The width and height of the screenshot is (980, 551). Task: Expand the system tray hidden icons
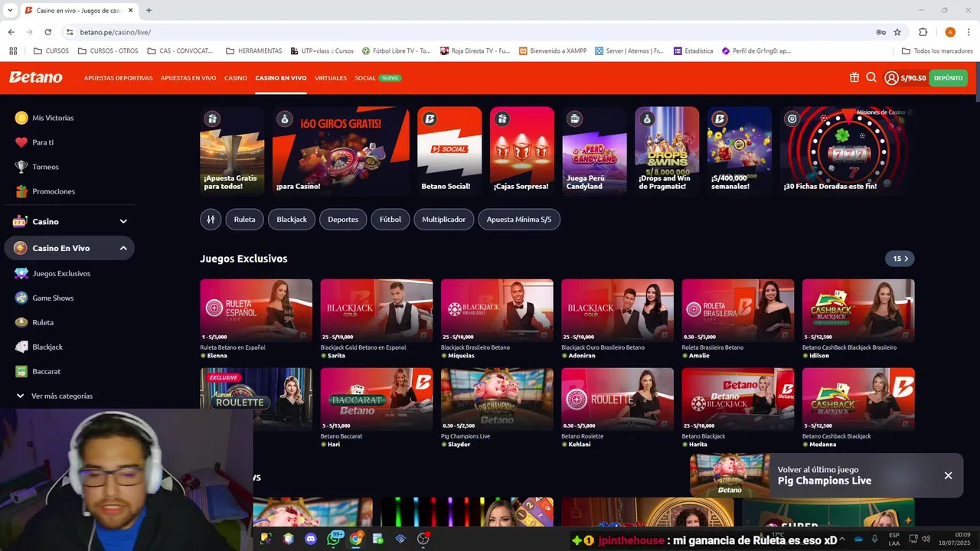coord(843,539)
